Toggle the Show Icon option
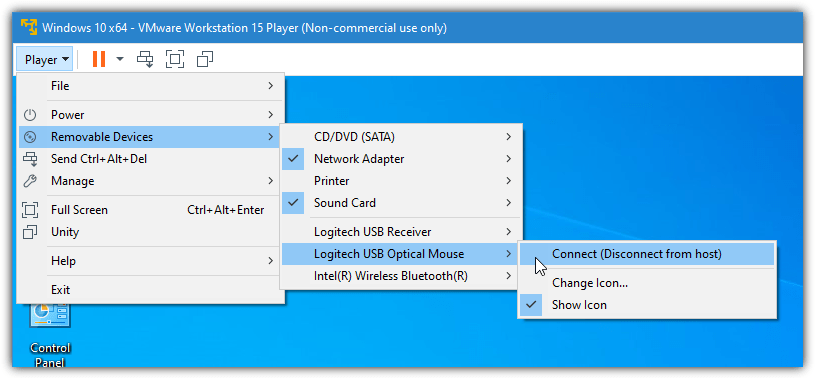815x378 pixels. (647, 305)
